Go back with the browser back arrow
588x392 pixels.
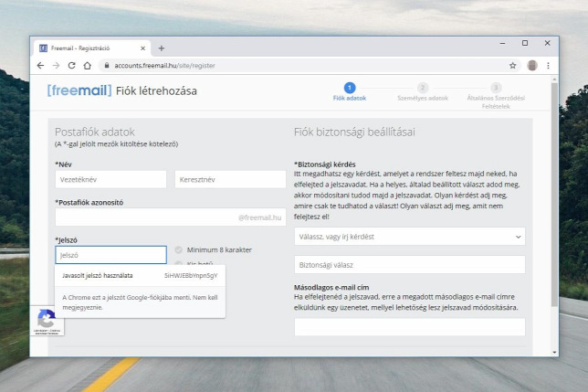click(x=40, y=66)
